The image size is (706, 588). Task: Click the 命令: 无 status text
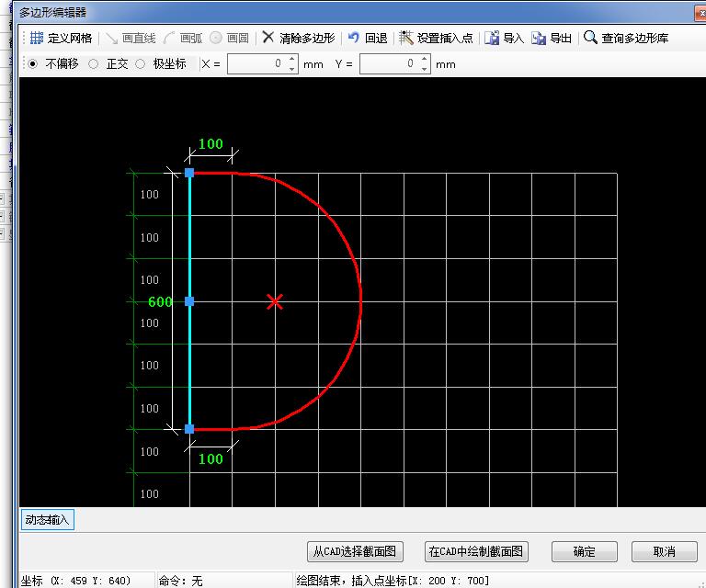pyautogui.click(x=180, y=581)
